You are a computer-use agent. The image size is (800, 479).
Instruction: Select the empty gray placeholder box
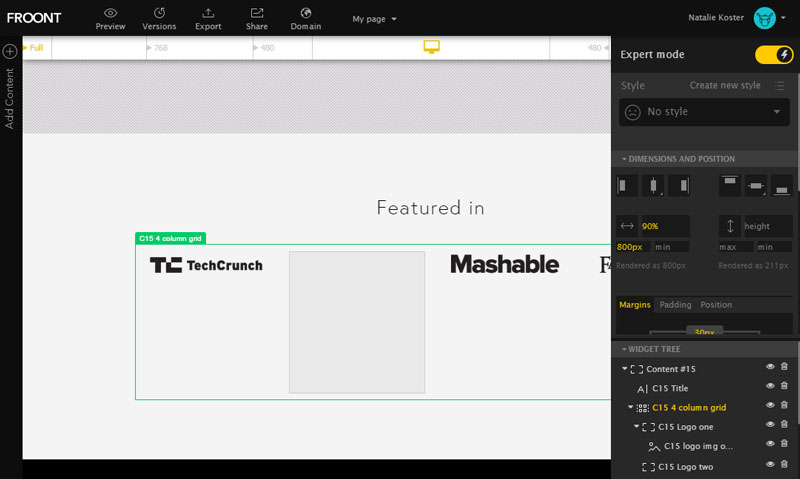tap(357, 322)
